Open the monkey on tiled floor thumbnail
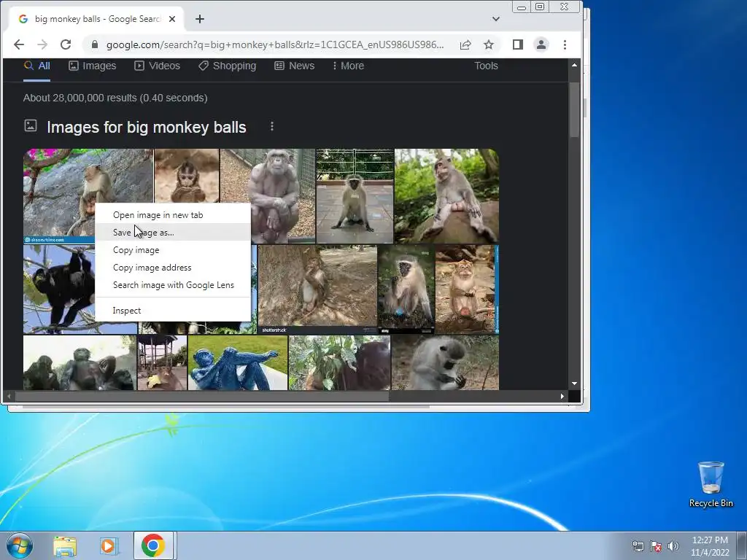Viewport: 747px width, 560px height. pyautogui.click(x=355, y=196)
